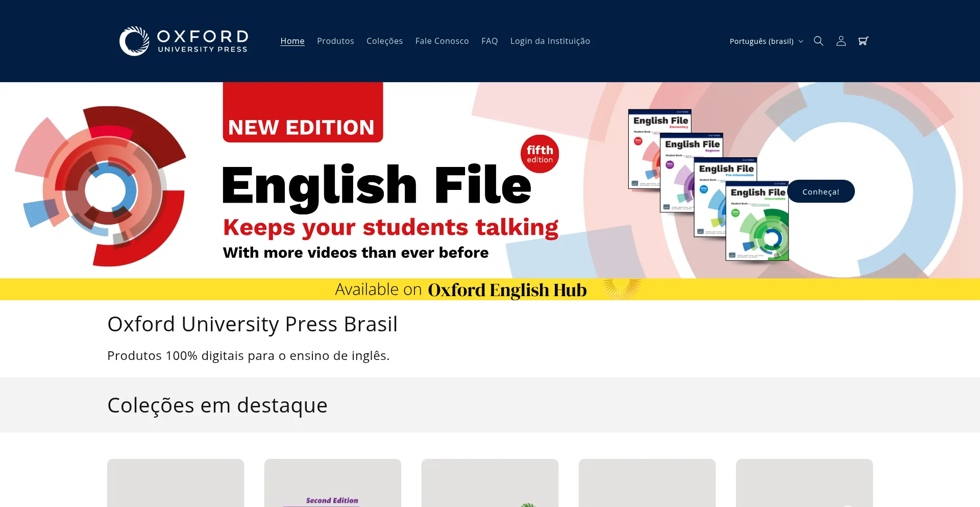The height and width of the screenshot is (507, 980).
Task: Open the Produtos menu item
Action: 335,41
